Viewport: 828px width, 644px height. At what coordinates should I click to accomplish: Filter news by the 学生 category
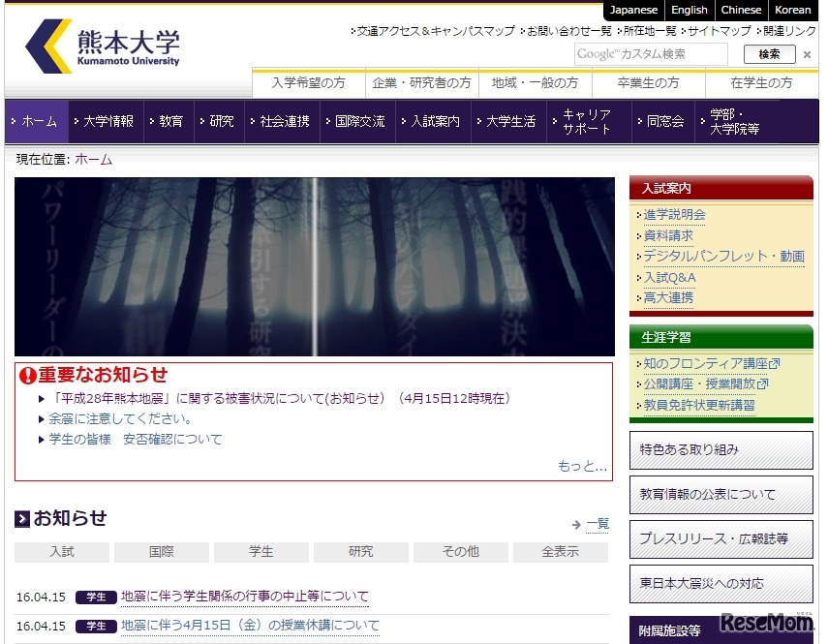click(261, 551)
